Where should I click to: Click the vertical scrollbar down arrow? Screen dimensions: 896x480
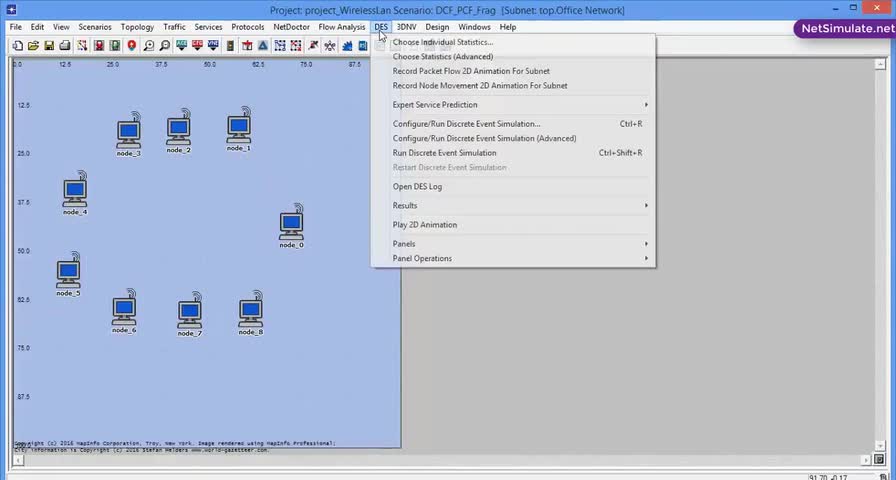(880, 445)
